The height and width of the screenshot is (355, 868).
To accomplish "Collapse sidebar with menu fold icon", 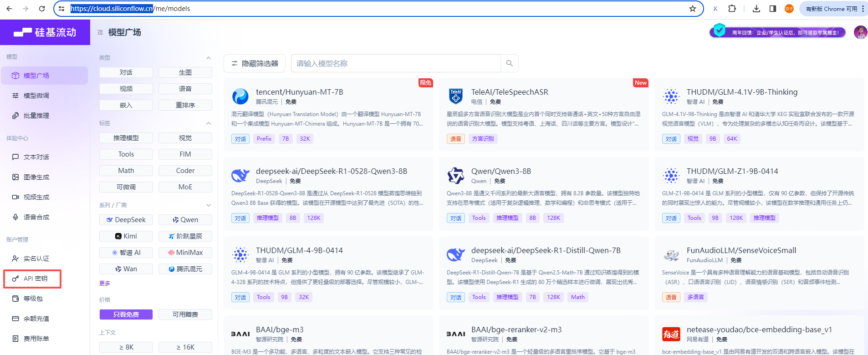I will coord(100,32).
